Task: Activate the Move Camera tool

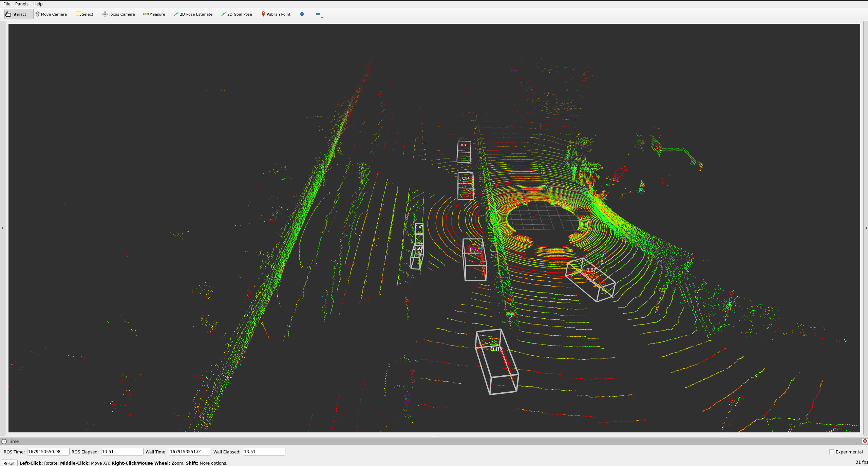Action: pos(51,14)
